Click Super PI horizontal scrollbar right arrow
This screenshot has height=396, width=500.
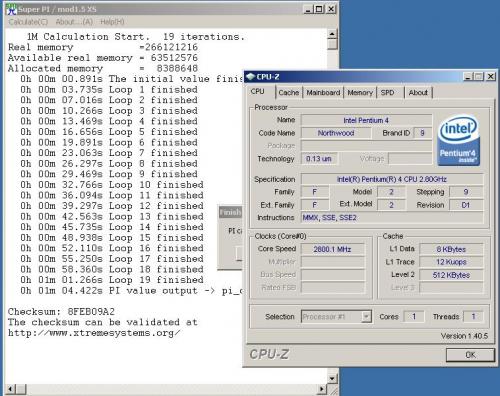coord(322,389)
